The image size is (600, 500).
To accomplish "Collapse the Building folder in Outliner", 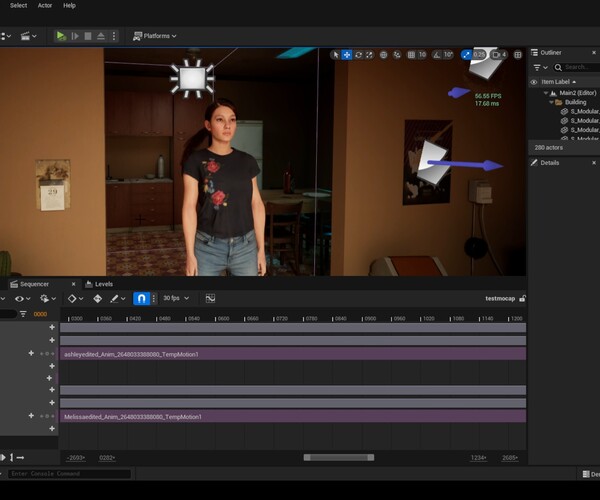I will (x=551, y=102).
